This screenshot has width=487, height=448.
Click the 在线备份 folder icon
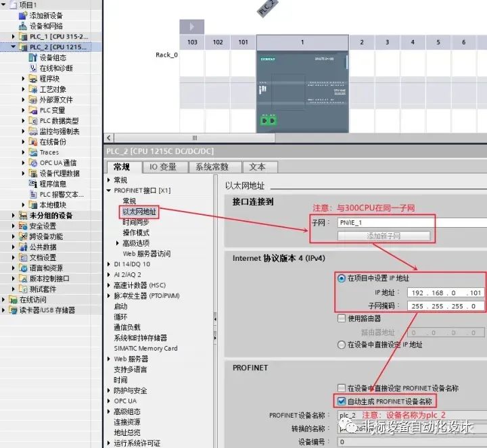pos(33,142)
